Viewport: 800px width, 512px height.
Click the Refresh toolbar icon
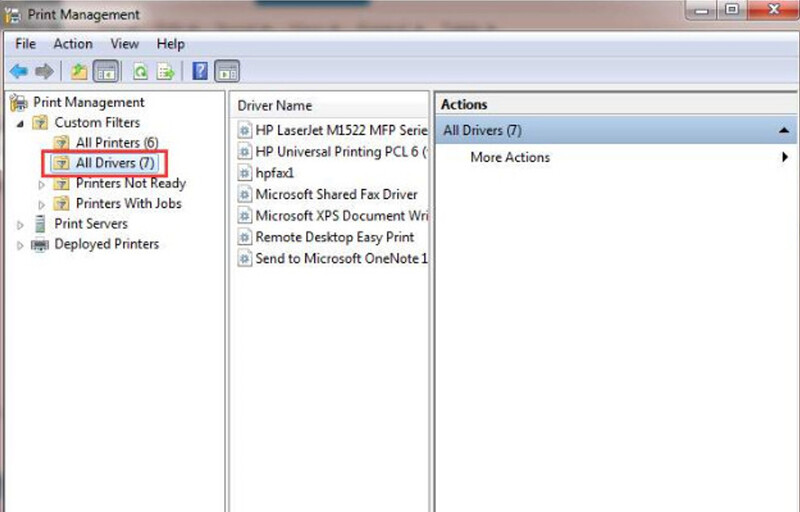(140, 71)
